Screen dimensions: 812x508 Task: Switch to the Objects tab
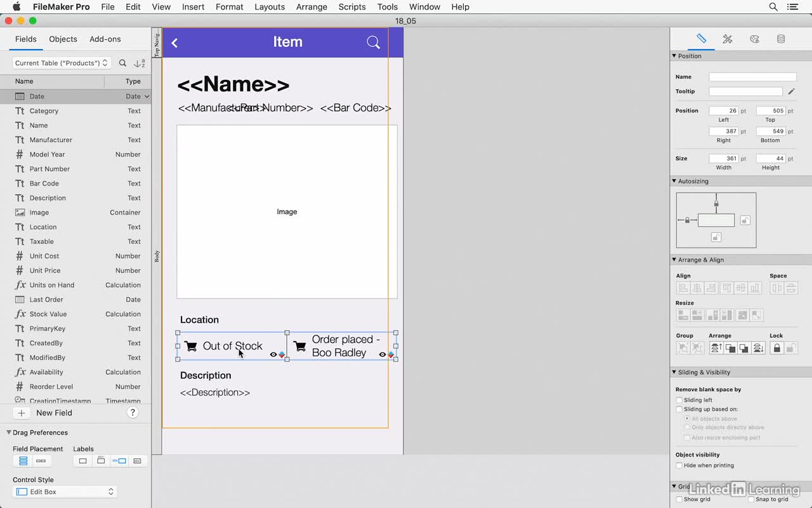(x=63, y=39)
